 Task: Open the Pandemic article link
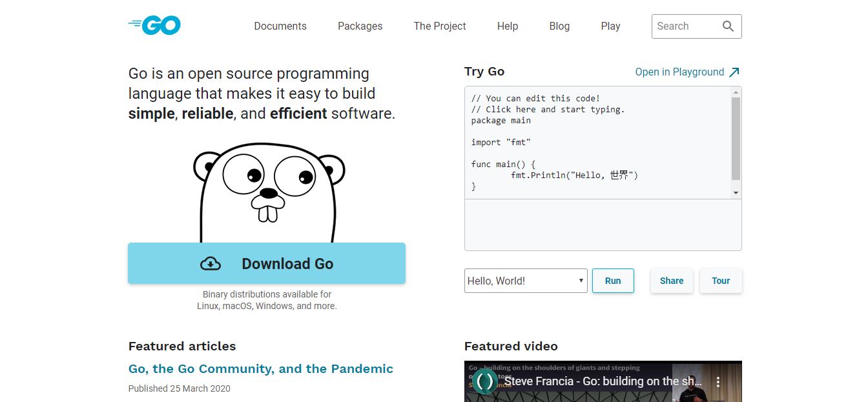[260, 368]
